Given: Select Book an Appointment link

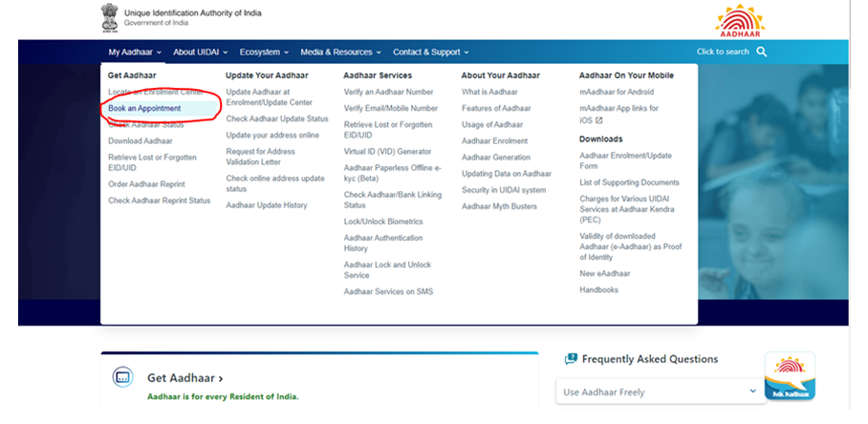Looking at the screenshot, I should click(x=144, y=108).
